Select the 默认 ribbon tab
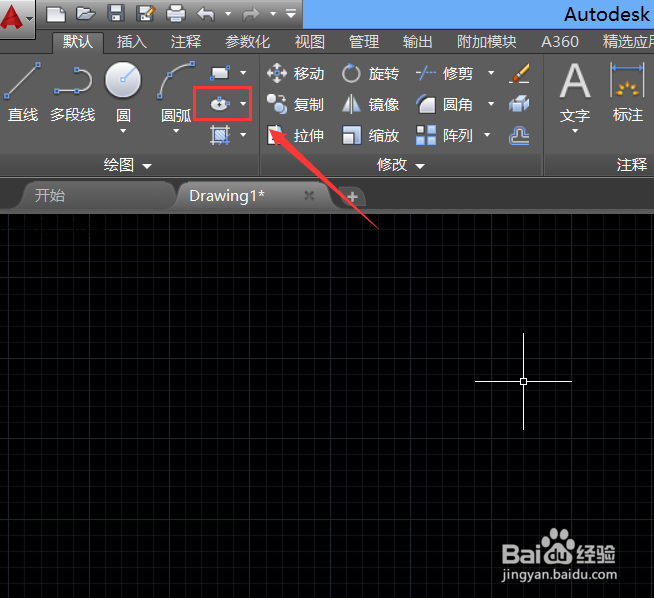Image resolution: width=654 pixels, height=598 pixels. point(78,42)
